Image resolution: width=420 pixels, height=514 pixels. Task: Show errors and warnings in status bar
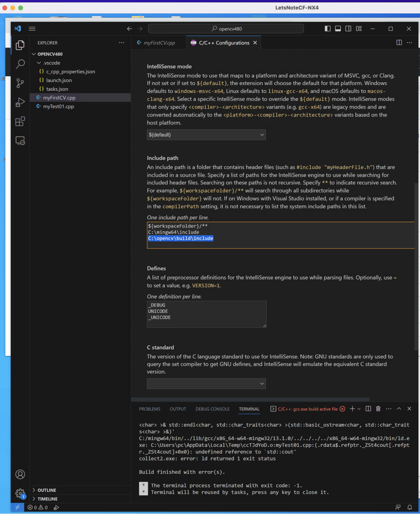click(x=38, y=508)
